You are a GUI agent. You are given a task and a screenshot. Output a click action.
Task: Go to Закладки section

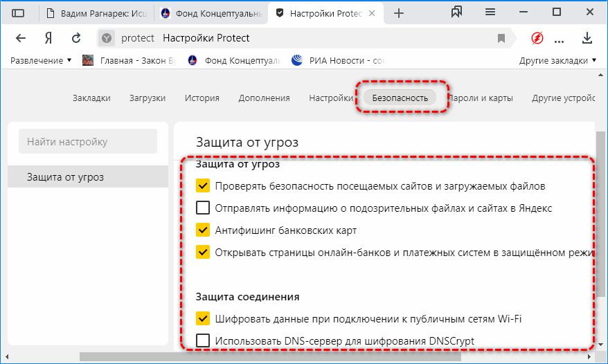91,98
